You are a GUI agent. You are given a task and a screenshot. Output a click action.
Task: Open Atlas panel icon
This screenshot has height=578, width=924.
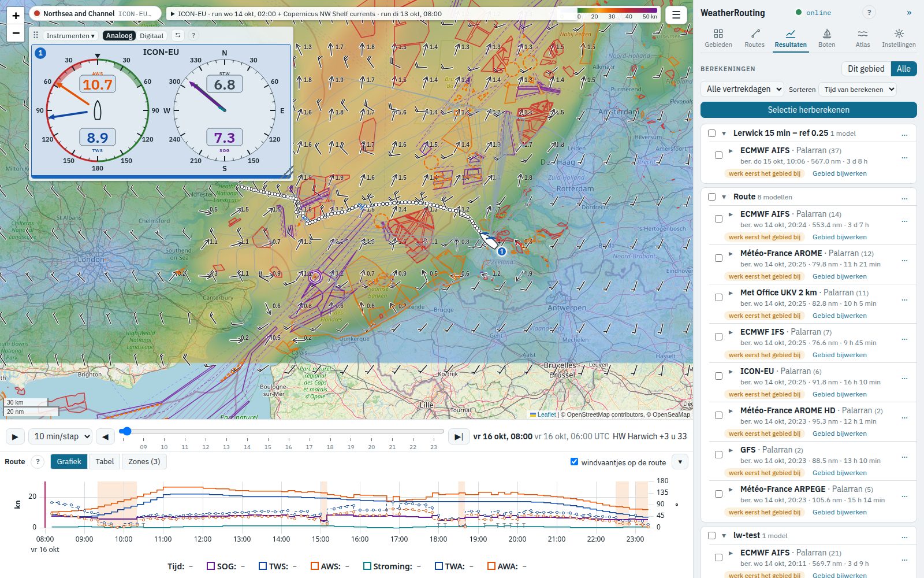pyautogui.click(x=863, y=39)
